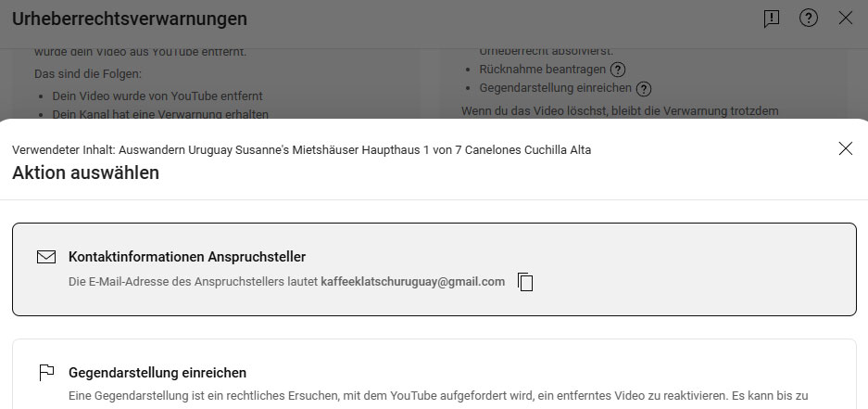Click the envelope icon for Kontaktinformationen

click(x=46, y=257)
